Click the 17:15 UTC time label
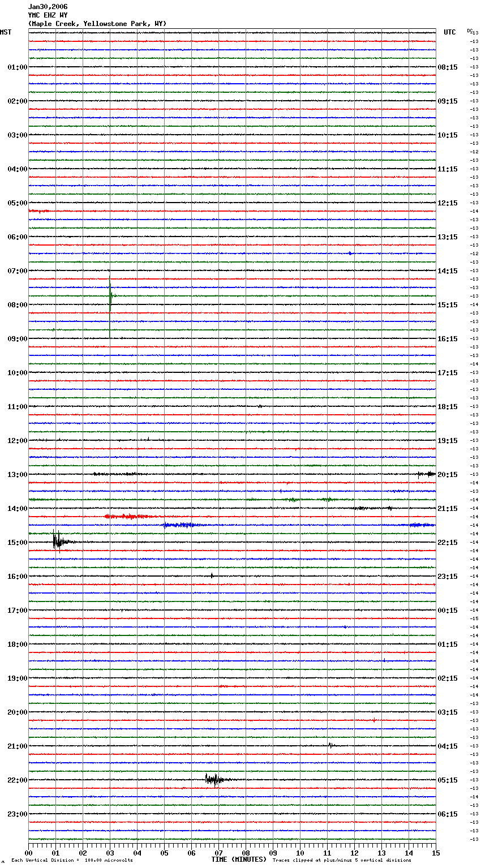This screenshot has width=481, height=868. pyautogui.click(x=448, y=373)
